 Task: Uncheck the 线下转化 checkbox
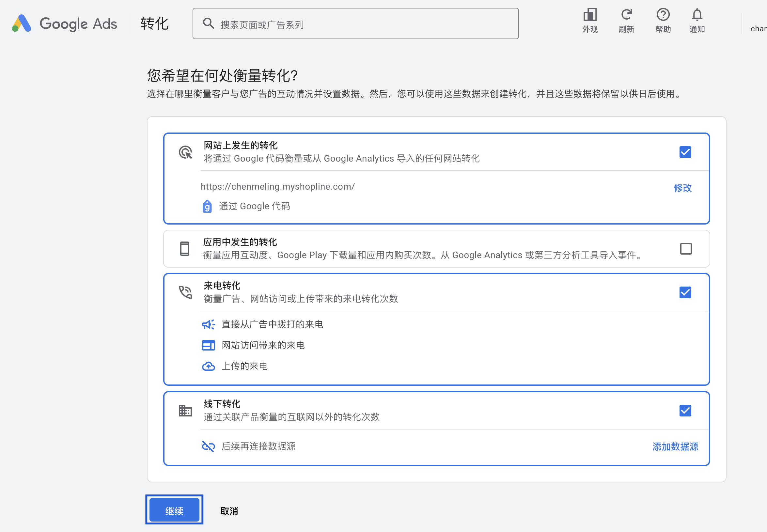[685, 411]
